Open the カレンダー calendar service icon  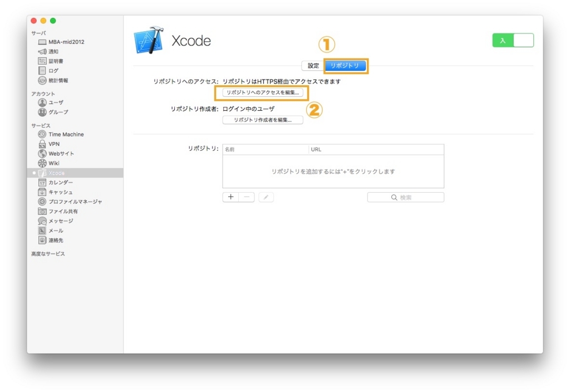(x=42, y=183)
